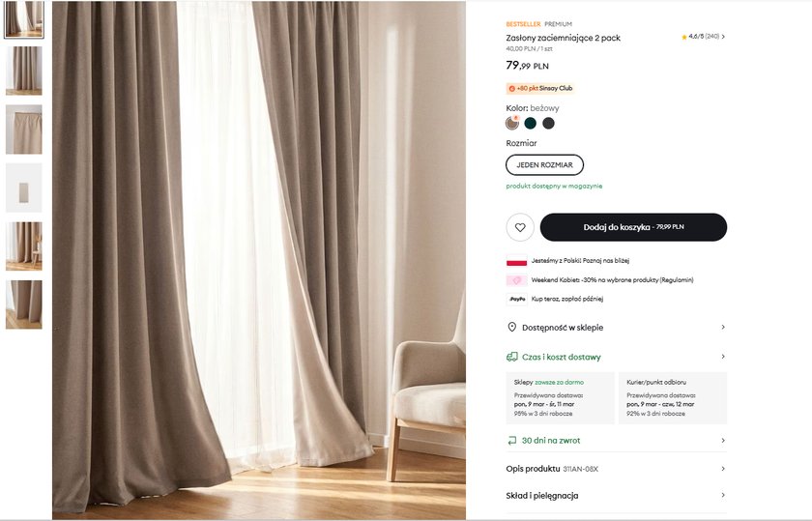Viewport: 812px width, 521px height.
Task: Click the pink Weekend Kobiet promo icon
Action: [516, 279]
